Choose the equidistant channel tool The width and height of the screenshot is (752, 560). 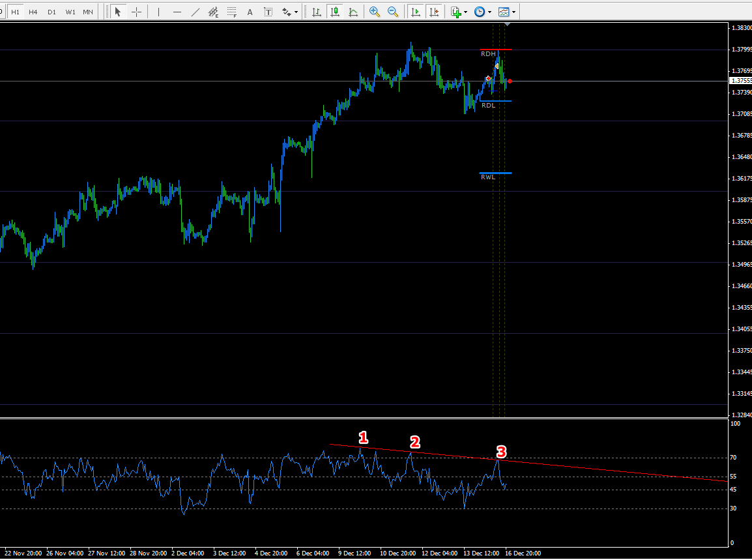[214, 12]
